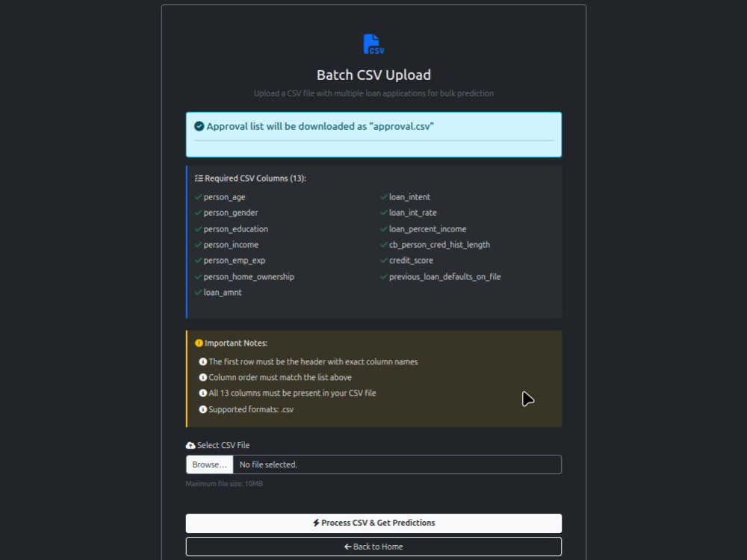Click the checkmark icon in approval notice
Screen dimensions: 747x560
pos(199,126)
